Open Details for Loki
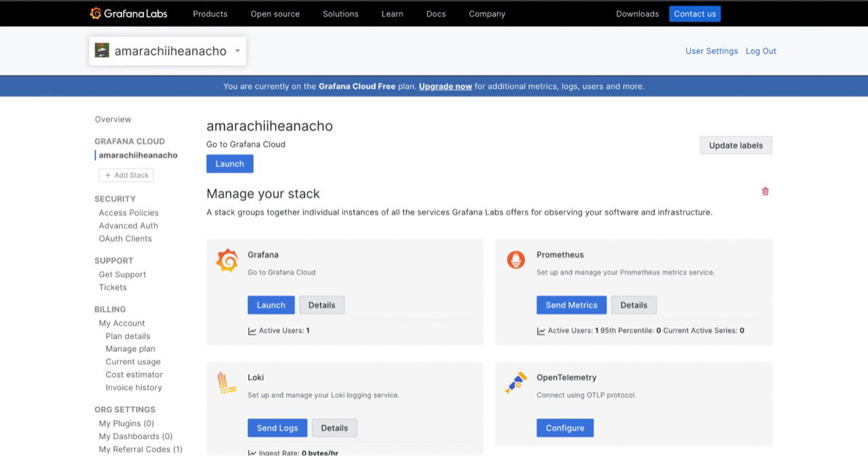Image resolution: width=868 pixels, height=456 pixels. click(x=334, y=428)
